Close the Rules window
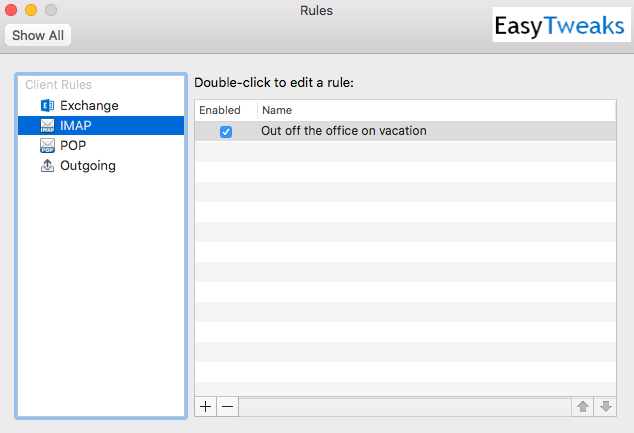The width and height of the screenshot is (634, 433). [11, 10]
